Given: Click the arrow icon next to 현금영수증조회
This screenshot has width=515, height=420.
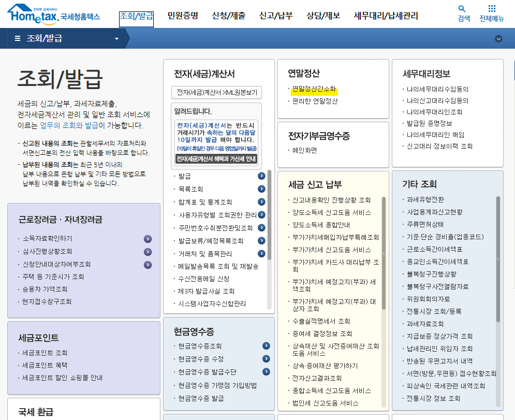Looking at the screenshot, I should coord(267,346).
